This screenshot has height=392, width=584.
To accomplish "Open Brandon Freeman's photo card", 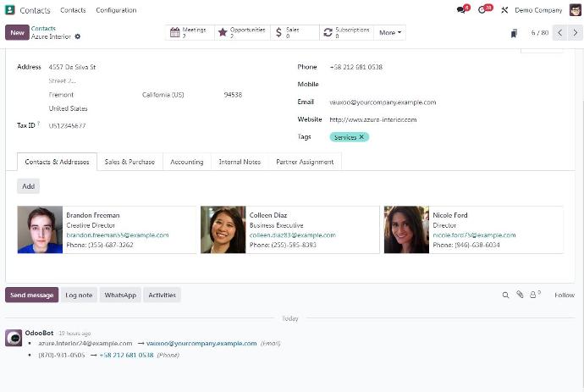I will [x=40, y=229].
